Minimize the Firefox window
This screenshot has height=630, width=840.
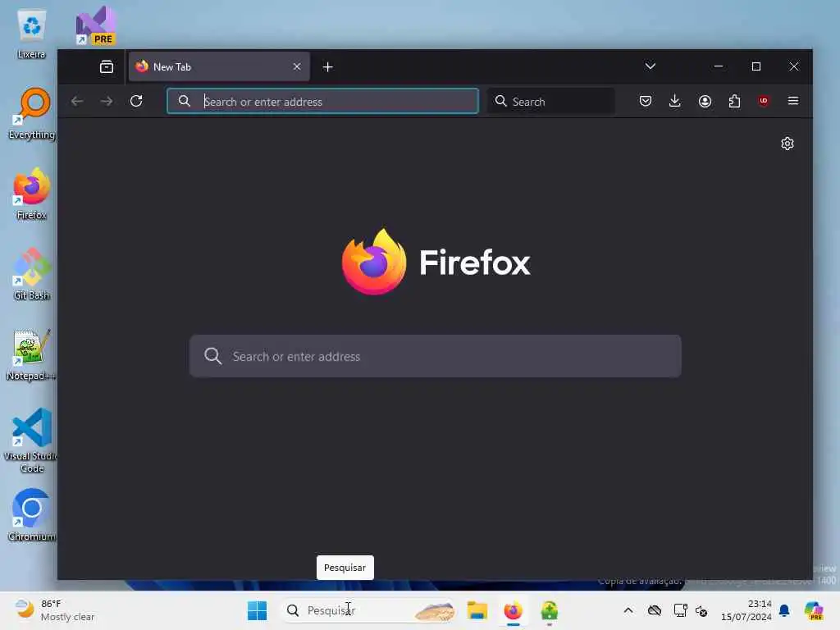[719, 66]
